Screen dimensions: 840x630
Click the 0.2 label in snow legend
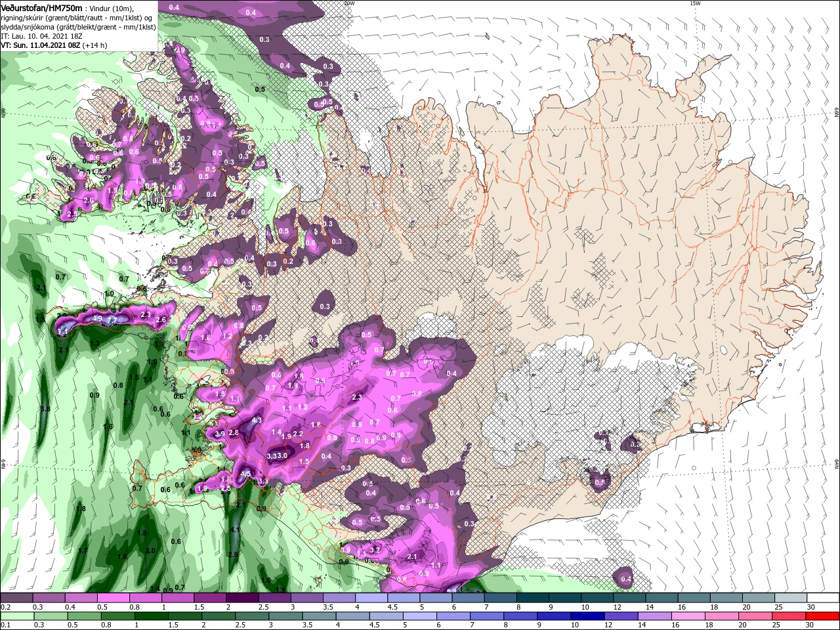[5, 607]
